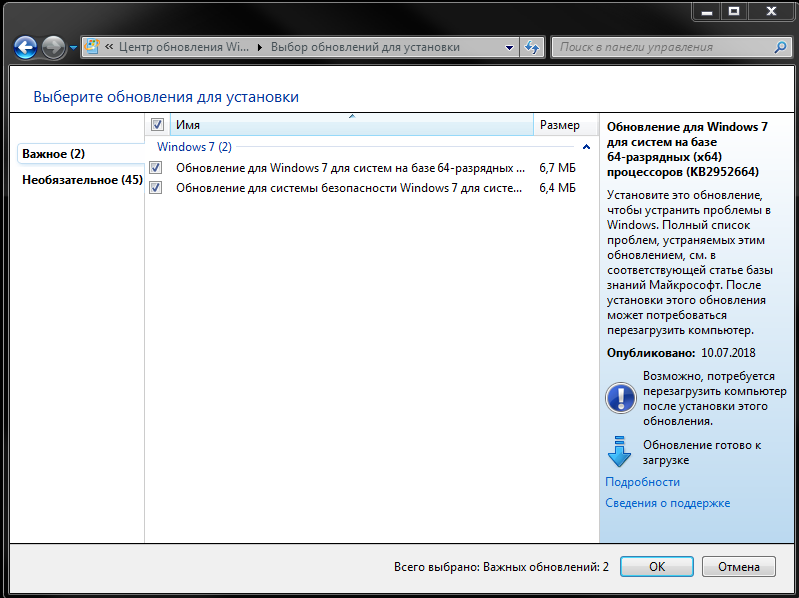
Task: Open the recent pages dropdown beside Forward
Action: (73, 48)
